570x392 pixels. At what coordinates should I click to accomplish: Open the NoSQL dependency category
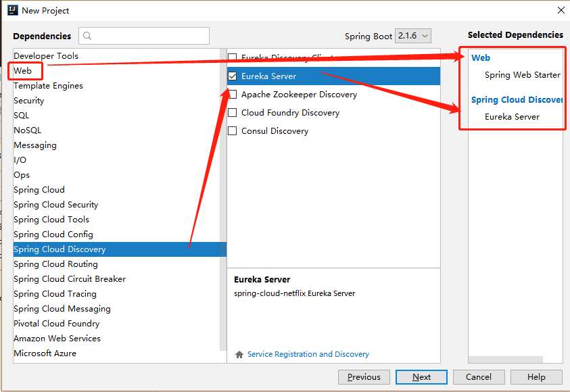coord(27,130)
